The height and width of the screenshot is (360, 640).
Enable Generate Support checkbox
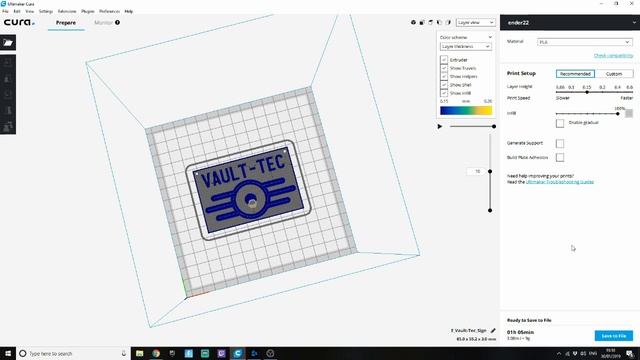[560, 143]
